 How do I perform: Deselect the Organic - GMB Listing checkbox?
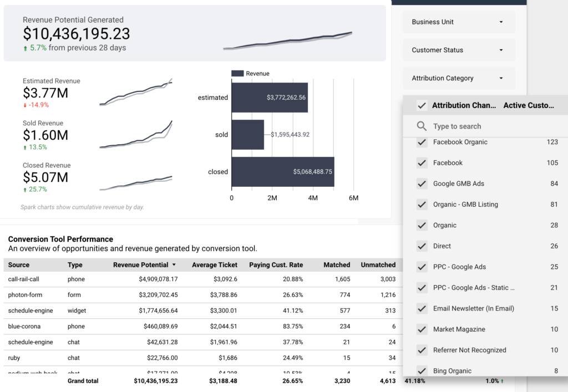click(x=422, y=205)
